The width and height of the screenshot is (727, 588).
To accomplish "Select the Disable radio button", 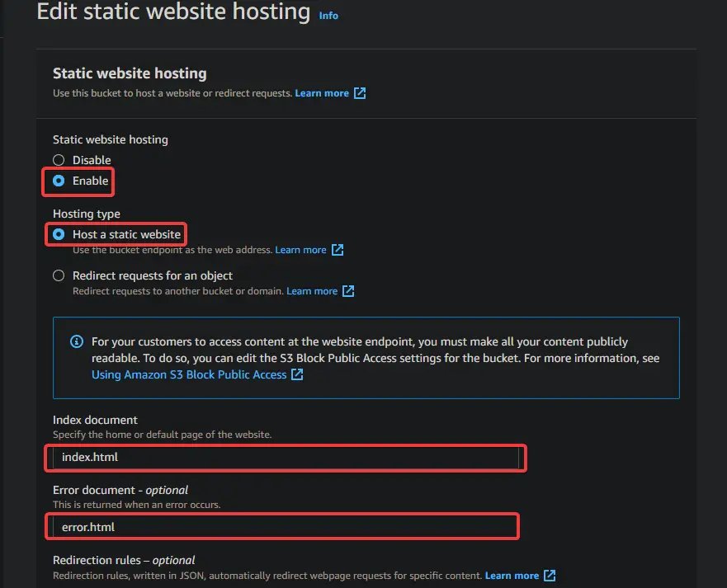I will click(x=59, y=160).
